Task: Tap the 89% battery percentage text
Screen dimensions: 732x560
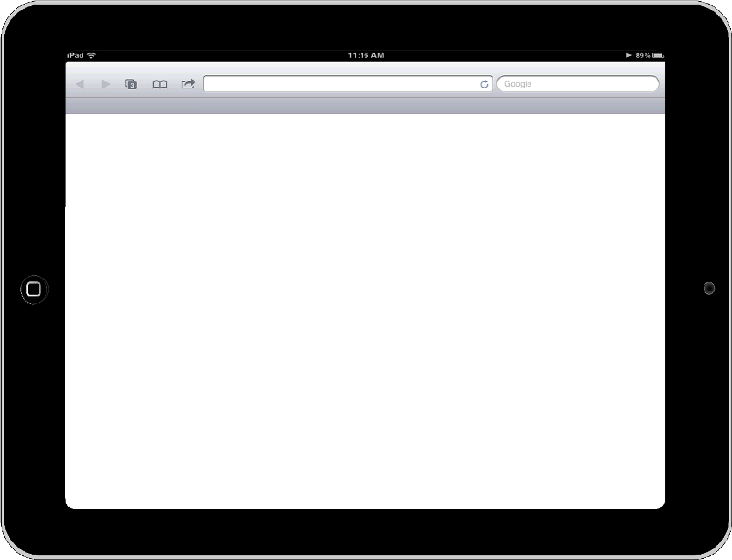Action: coord(643,55)
